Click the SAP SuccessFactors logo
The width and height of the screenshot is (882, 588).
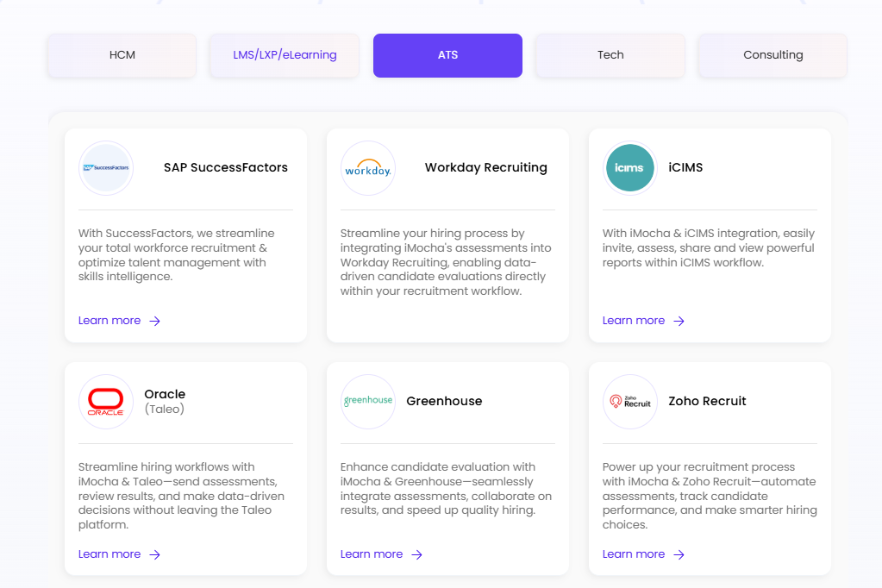pos(106,167)
